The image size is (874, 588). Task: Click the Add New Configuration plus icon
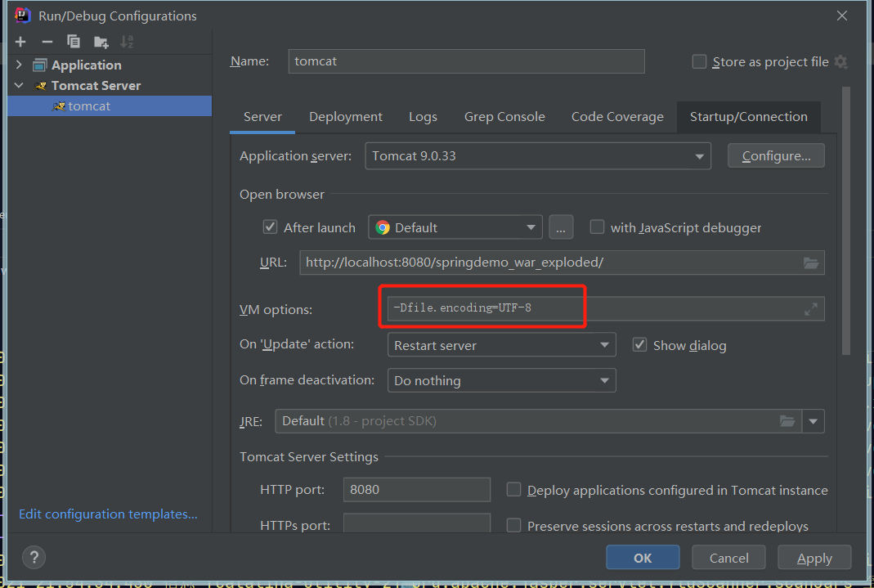(20, 42)
